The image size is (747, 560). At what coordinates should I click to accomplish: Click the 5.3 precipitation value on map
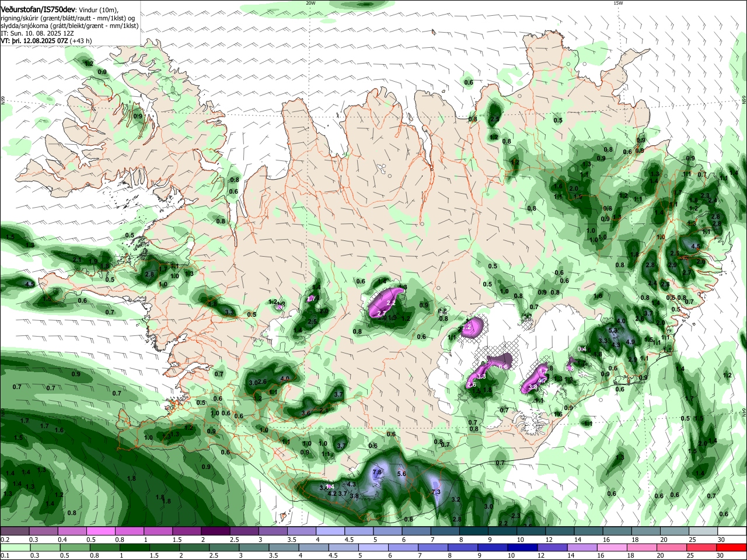point(613,331)
